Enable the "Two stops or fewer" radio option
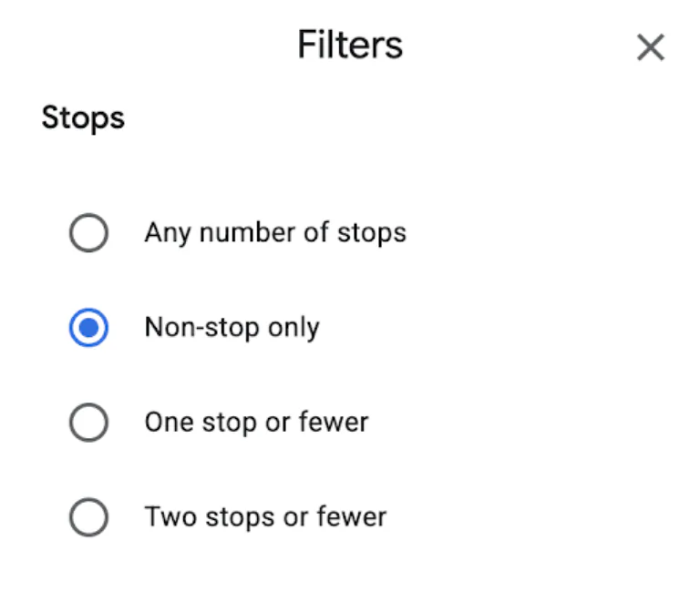Image resolution: width=700 pixels, height=602 pixels. (88, 517)
